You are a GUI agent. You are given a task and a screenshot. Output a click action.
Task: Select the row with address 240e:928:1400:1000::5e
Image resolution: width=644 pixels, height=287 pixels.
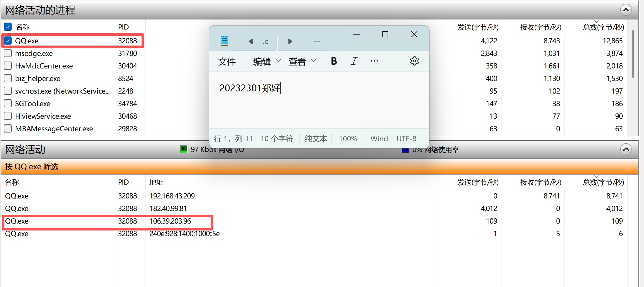coord(314,234)
